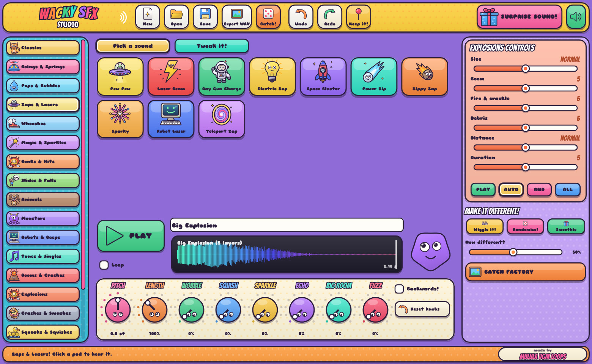Redo the last change

tap(330, 17)
